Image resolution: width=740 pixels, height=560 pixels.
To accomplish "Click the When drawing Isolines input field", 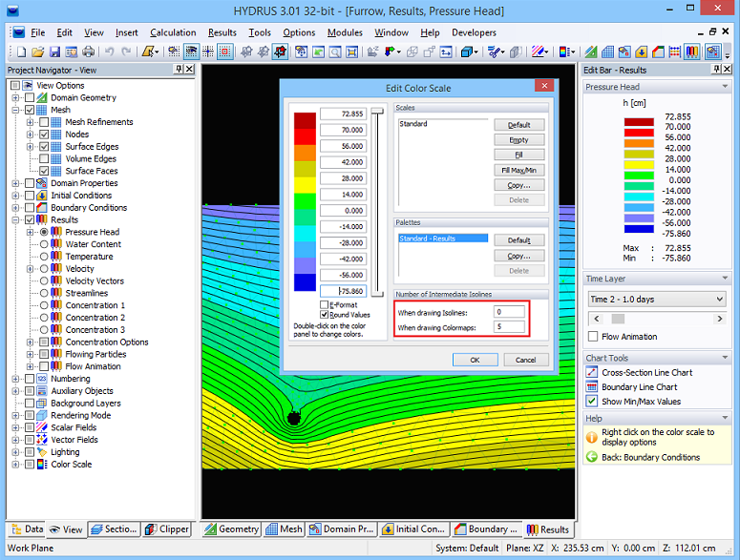I will [509, 312].
